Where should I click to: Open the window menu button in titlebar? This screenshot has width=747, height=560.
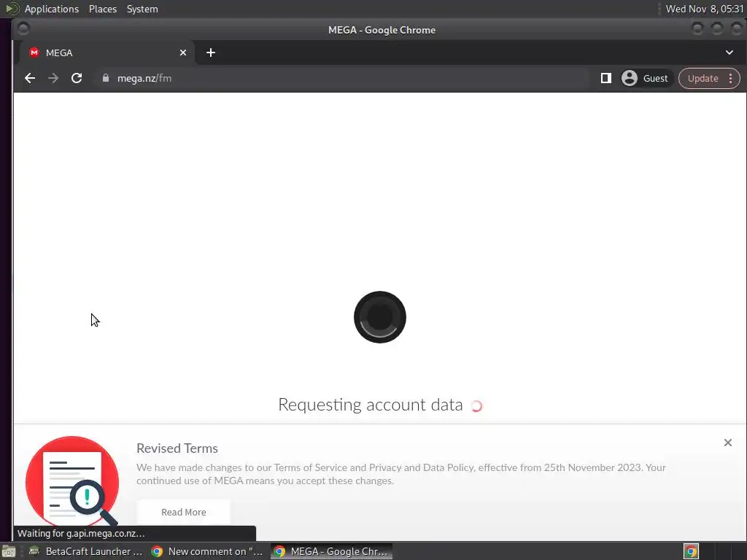[x=23, y=29]
